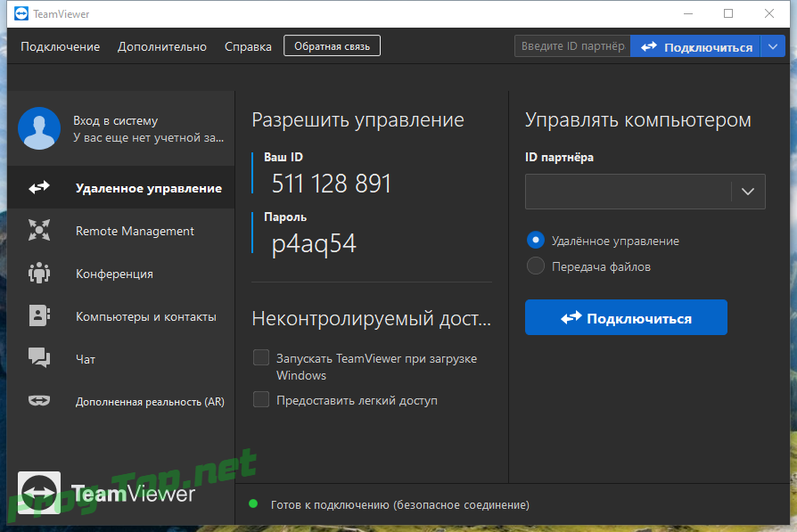The height and width of the screenshot is (532, 797).
Task: Click the large blue Подключиться button
Action: point(626,317)
